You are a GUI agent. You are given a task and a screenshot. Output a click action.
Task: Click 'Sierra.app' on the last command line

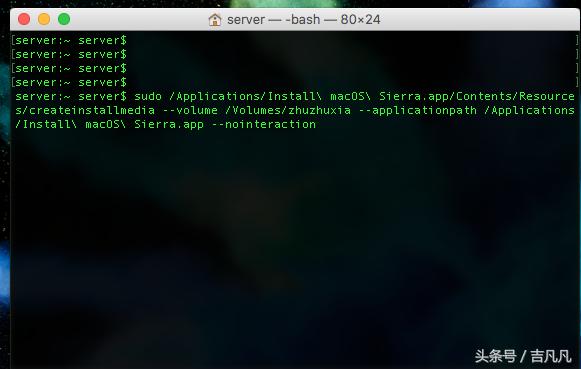pyautogui.click(x=169, y=124)
